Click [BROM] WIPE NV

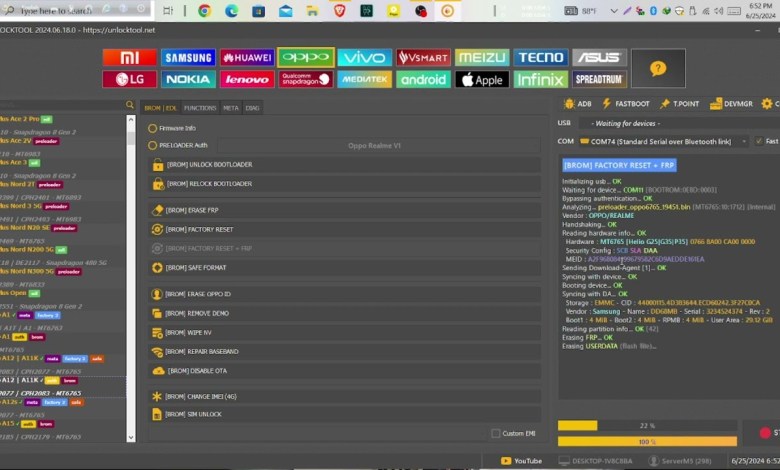[x=344, y=332]
